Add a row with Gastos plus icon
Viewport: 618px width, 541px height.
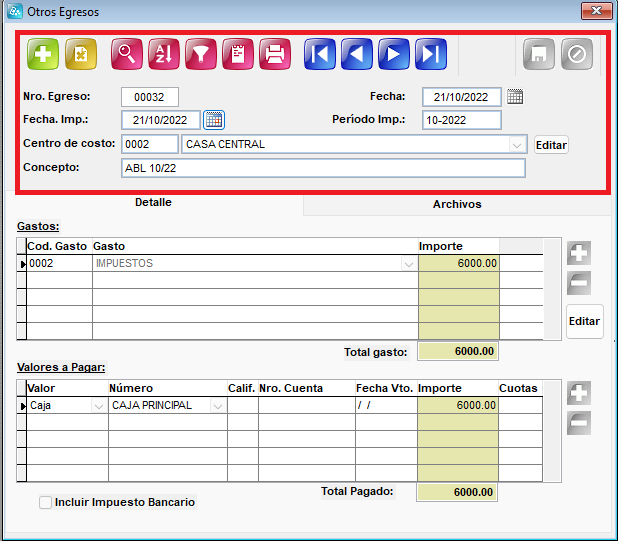tap(579, 253)
